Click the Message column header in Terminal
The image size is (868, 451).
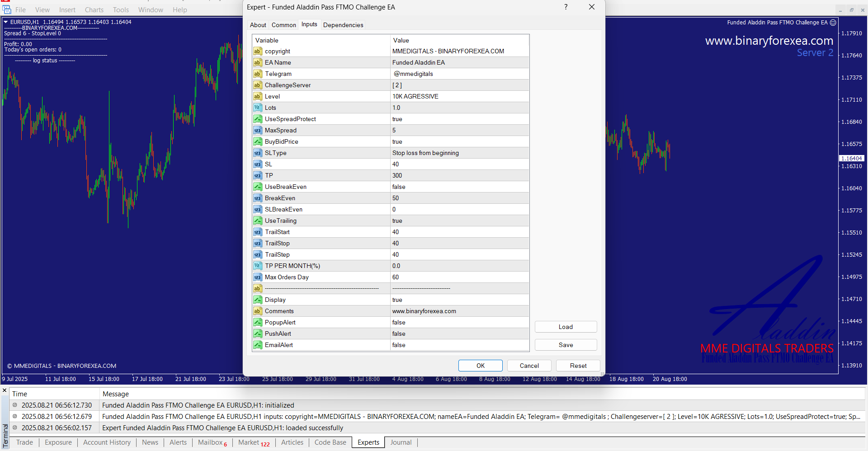(482, 394)
